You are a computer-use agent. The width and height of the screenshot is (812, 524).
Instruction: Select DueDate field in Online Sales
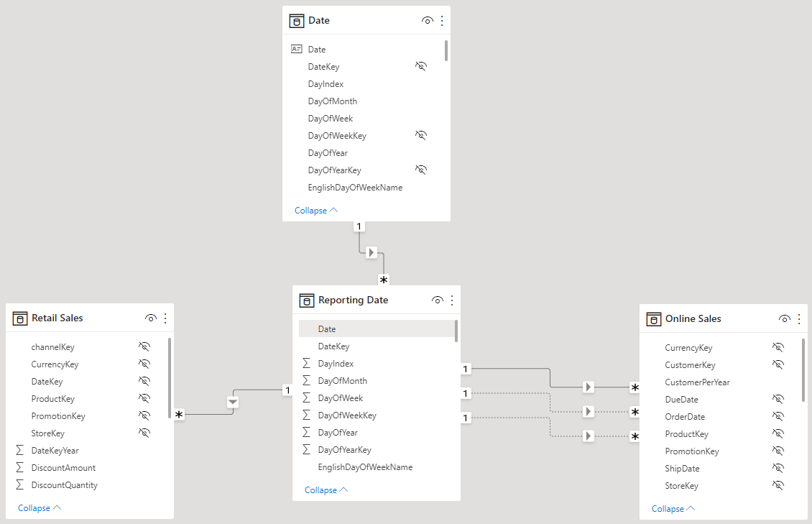tap(681, 399)
